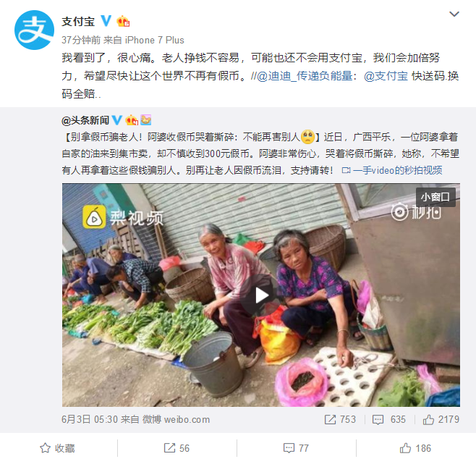Switch video to 小窗口 mini window
Viewport: 476px width, 459px height.
pos(435,197)
